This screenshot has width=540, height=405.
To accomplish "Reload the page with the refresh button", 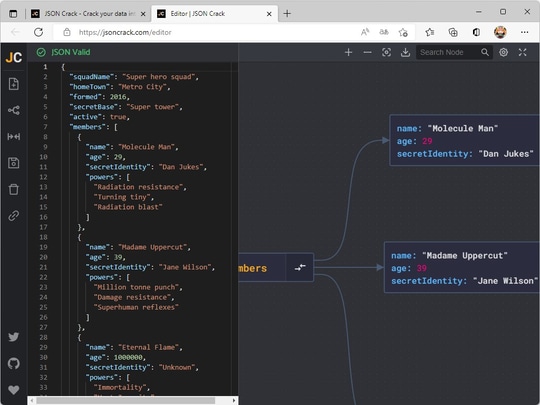I will pos(39,32).
